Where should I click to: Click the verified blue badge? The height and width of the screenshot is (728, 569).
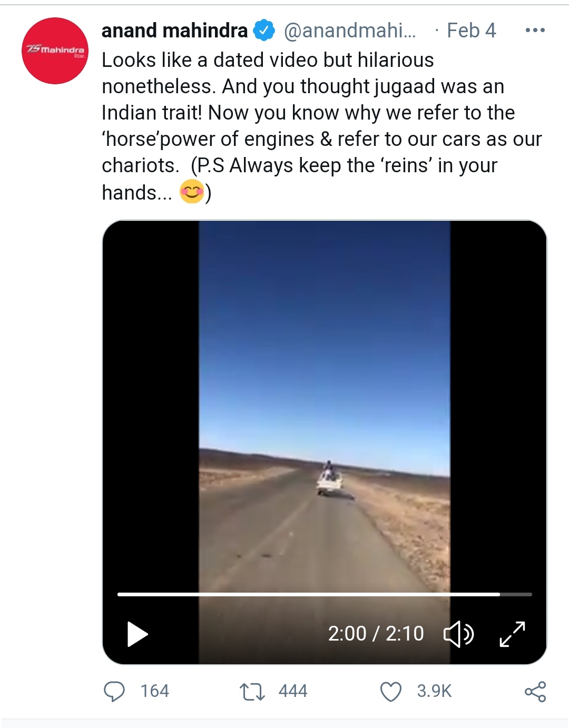[x=264, y=31]
